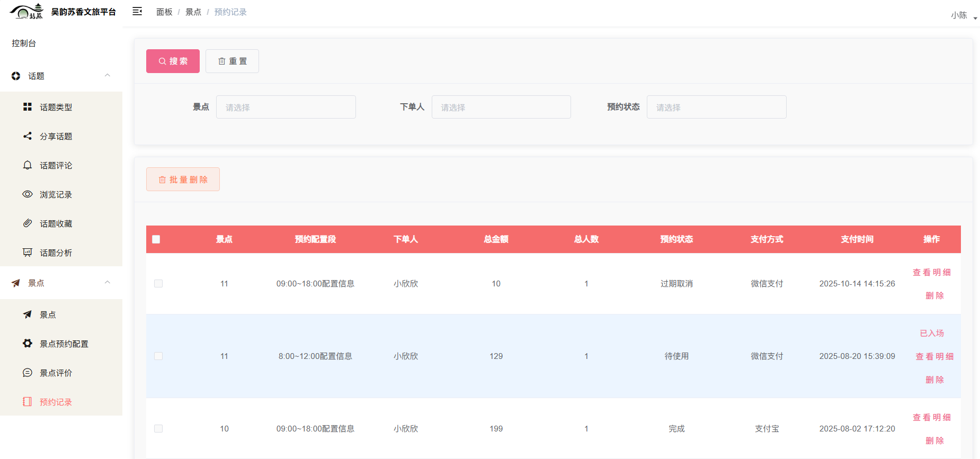980x459 pixels.
Task: Click the 支付时间 column header
Action: [x=857, y=239]
